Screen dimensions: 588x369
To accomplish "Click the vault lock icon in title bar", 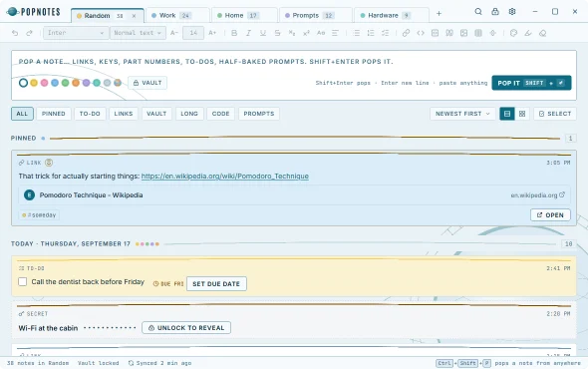I will [x=495, y=12].
